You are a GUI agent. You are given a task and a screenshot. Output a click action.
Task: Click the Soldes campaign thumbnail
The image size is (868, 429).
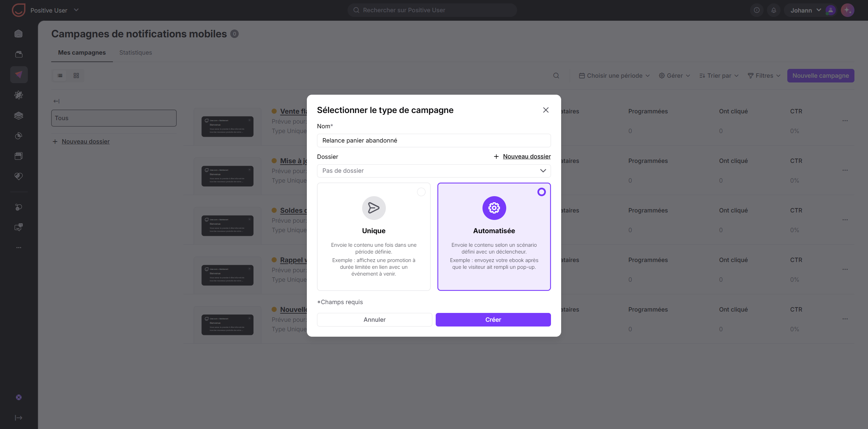[x=228, y=226]
